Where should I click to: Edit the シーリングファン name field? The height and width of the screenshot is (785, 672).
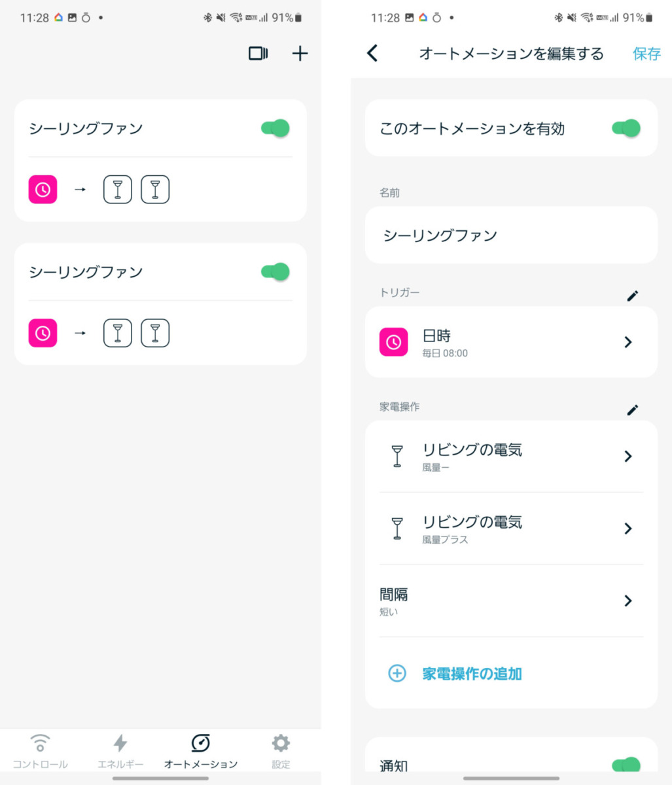(x=511, y=235)
